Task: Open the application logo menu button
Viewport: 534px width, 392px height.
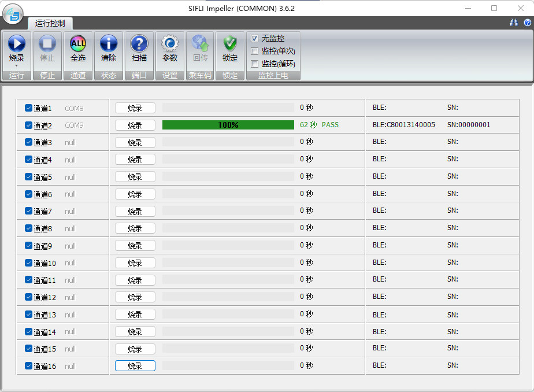Action: pyautogui.click(x=13, y=14)
